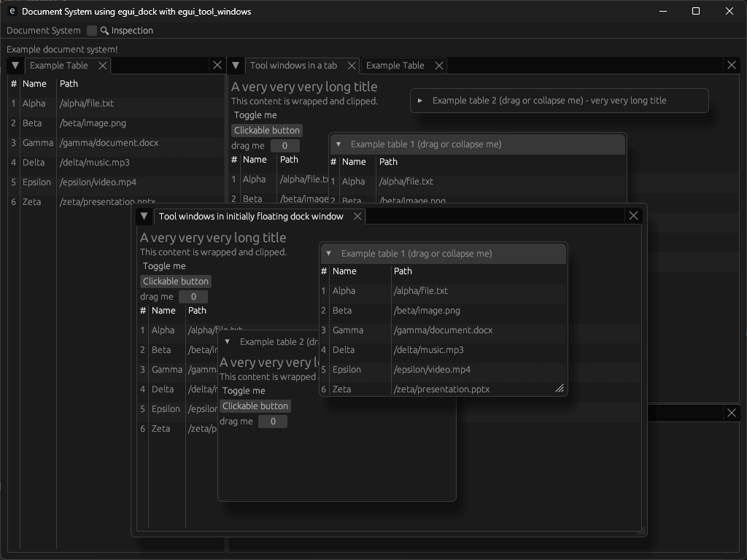
Task: Close the lower right dock panel
Action: pos(732,413)
